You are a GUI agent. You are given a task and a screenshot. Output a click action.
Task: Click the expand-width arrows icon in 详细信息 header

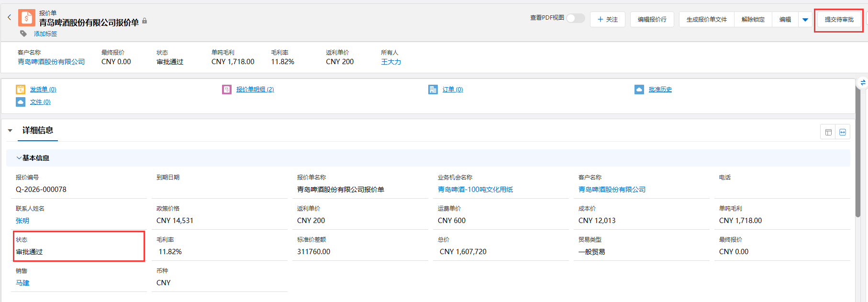(843, 132)
